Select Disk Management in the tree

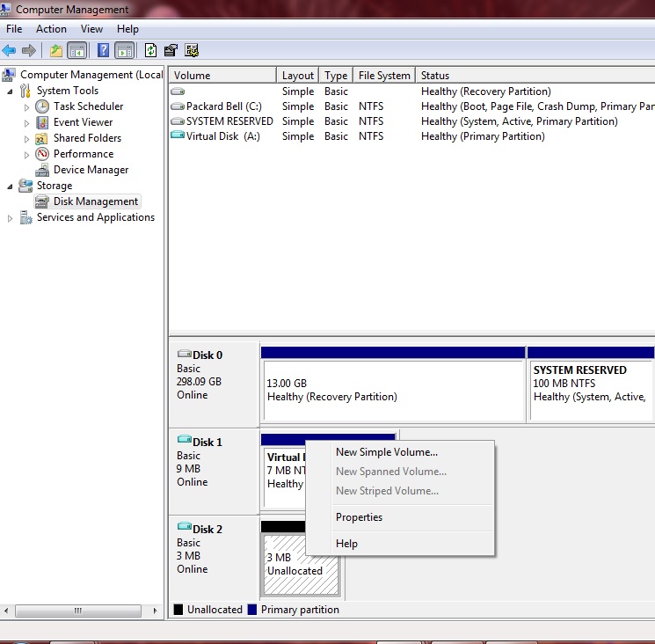(95, 201)
